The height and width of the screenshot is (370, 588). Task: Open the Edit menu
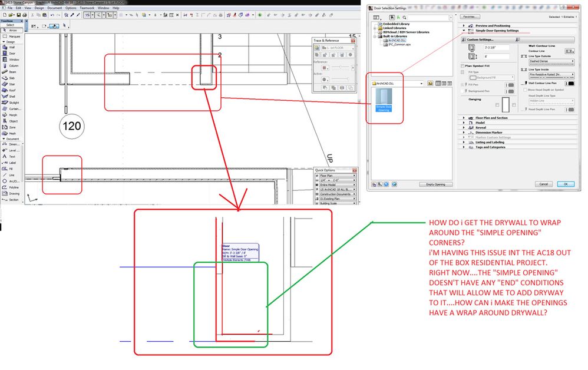coord(18,8)
